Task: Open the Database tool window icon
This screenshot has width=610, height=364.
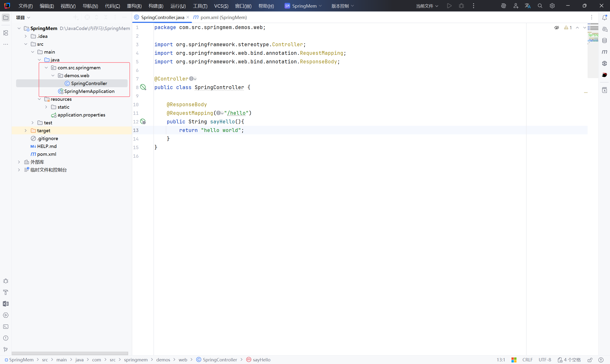Action: 604,41
